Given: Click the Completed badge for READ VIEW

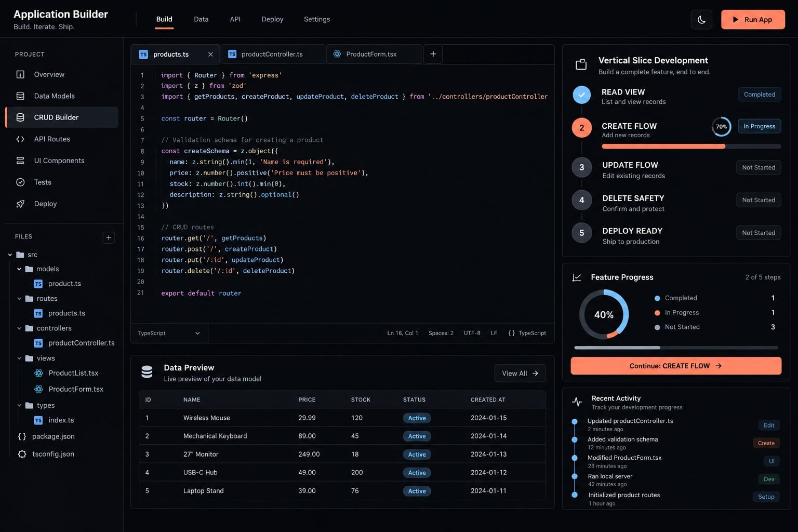Looking at the screenshot, I should [759, 95].
